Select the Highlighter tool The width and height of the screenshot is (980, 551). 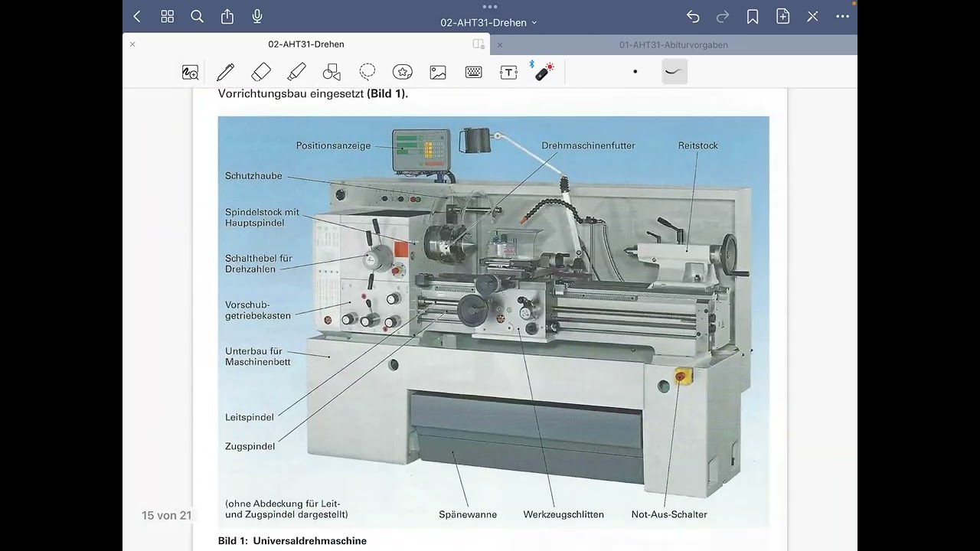coord(296,72)
